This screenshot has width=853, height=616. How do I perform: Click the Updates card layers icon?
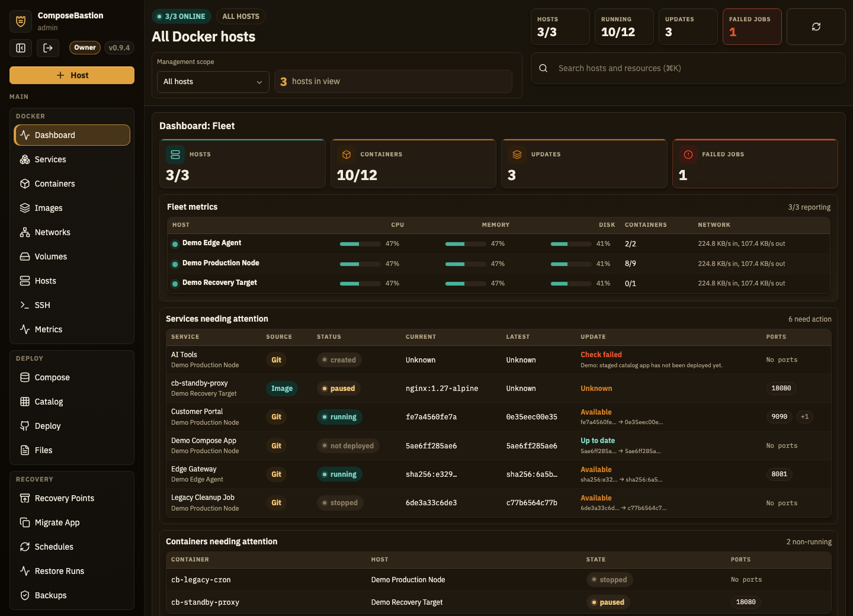pyautogui.click(x=517, y=155)
